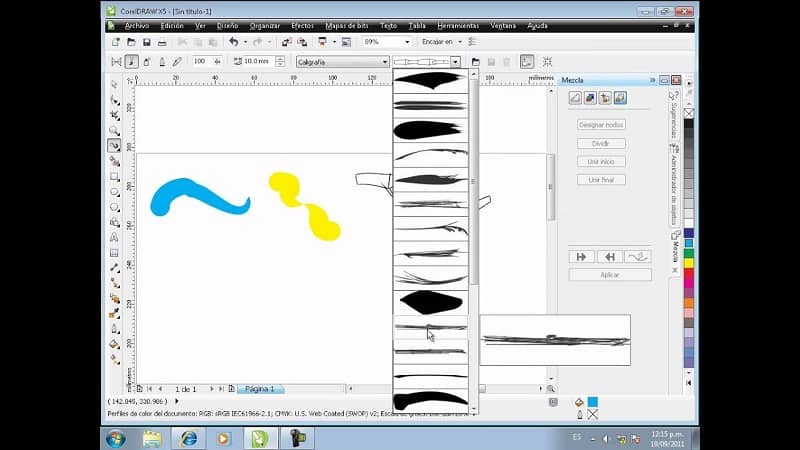This screenshot has height=450, width=800.
Task: Select the Polygon tool
Action: (x=114, y=207)
